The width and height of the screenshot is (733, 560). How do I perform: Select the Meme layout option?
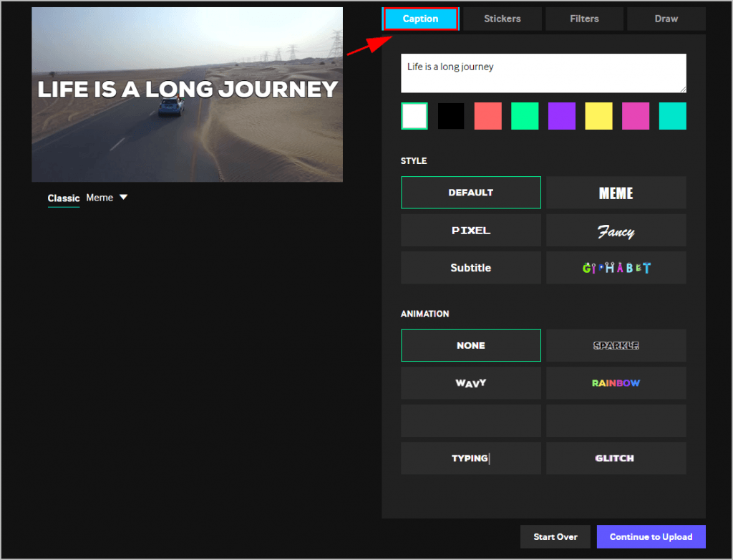[99, 198]
